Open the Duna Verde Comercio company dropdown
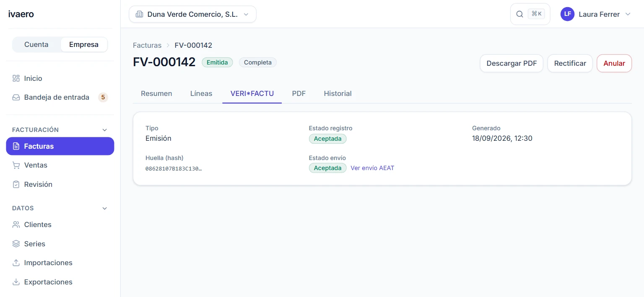Viewport: 644px width, 297px height. pyautogui.click(x=192, y=14)
